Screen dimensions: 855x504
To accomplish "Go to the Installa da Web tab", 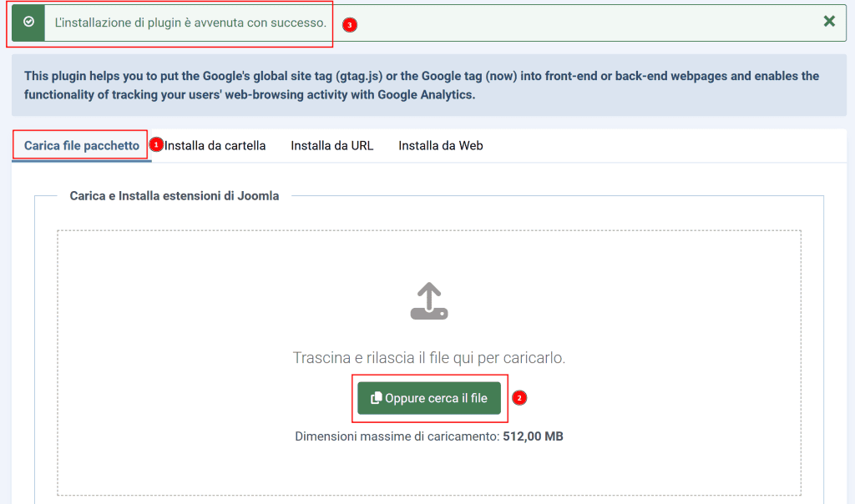I will [441, 145].
